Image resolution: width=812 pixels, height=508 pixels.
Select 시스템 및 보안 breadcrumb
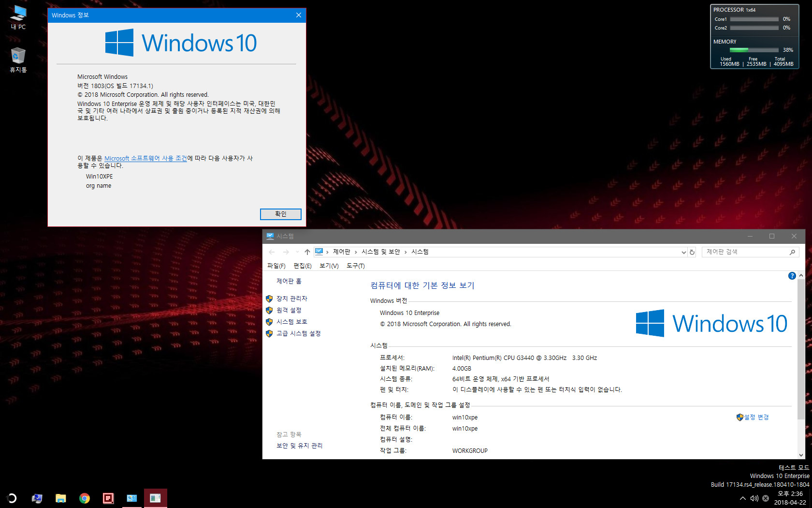click(x=381, y=252)
